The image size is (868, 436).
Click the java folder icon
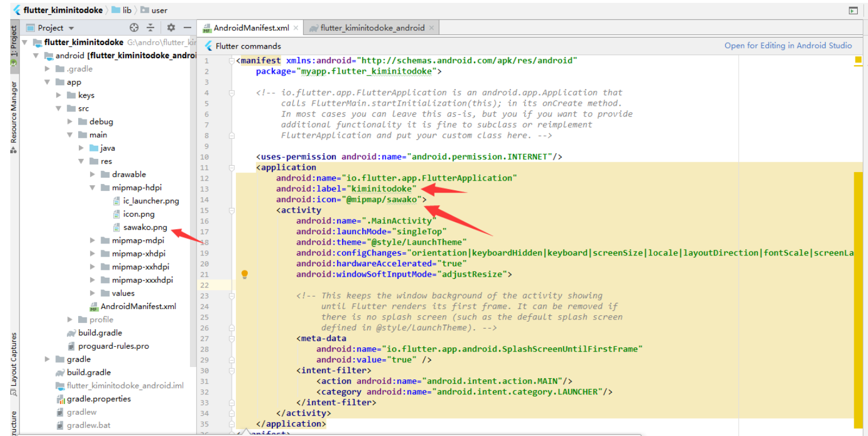94,148
